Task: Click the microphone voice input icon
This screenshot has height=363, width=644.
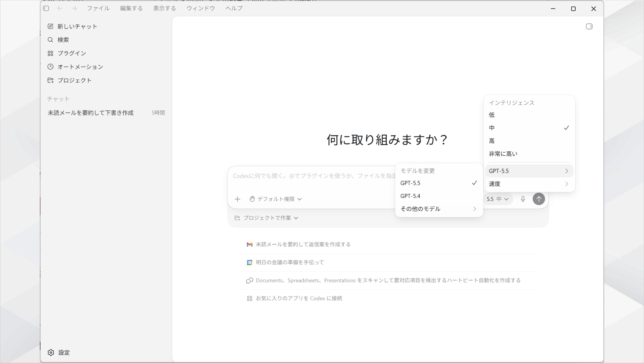Action: coord(523,199)
